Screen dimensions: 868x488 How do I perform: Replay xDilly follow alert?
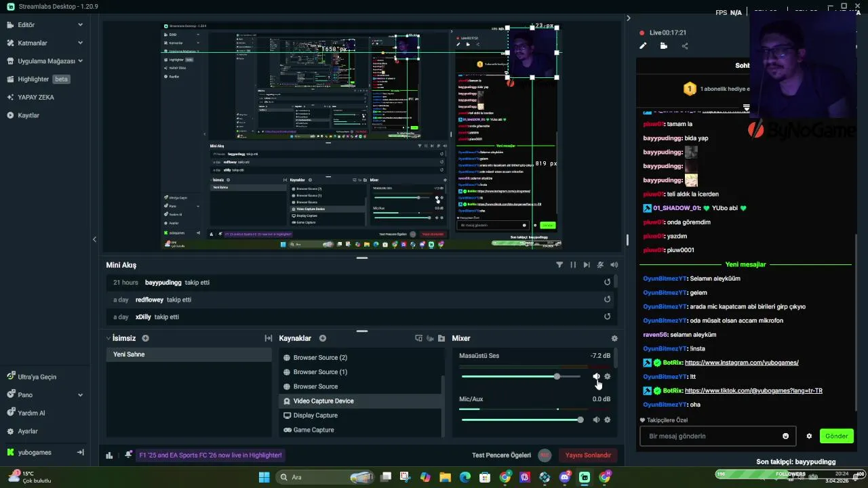pyautogui.click(x=607, y=317)
